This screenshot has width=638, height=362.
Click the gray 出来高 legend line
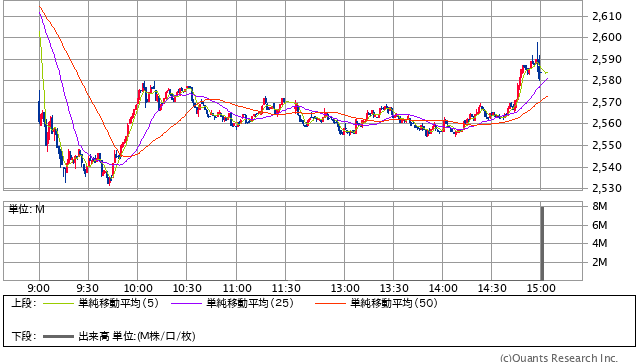point(58,337)
